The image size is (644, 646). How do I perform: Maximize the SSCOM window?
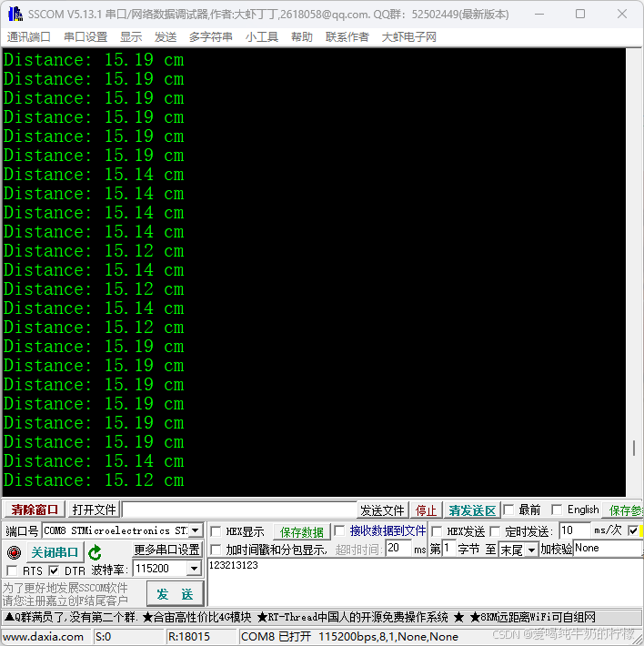[580, 14]
